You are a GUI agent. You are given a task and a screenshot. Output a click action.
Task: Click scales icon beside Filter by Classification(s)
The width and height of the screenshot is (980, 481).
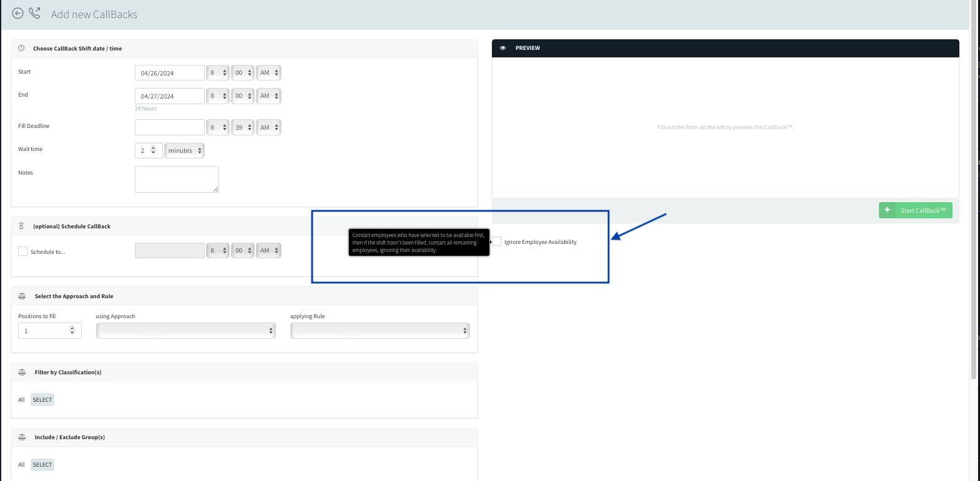point(22,372)
